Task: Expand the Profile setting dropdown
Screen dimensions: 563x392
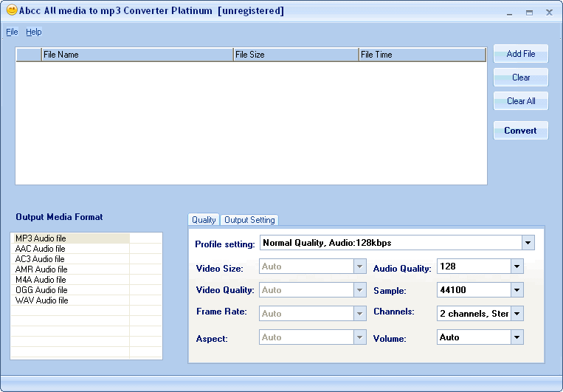Action: click(528, 243)
